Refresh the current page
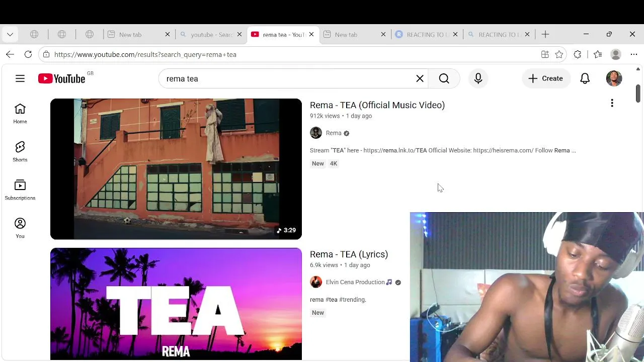The height and width of the screenshot is (362, 644). [x=28, y=54]
